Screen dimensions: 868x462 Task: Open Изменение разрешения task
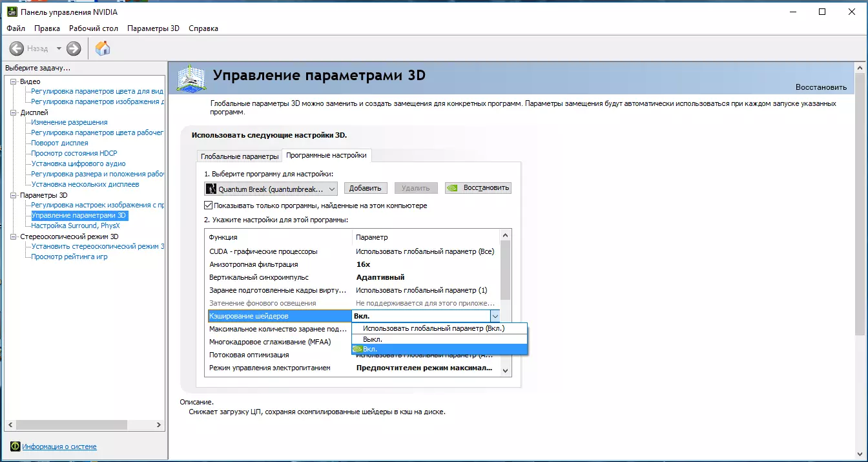(x=69, y=122)
